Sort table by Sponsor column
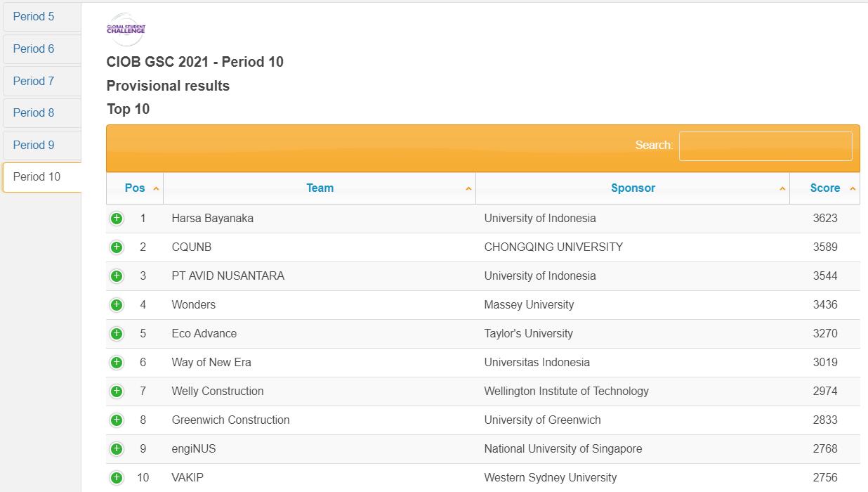Screen dimensions: 868x492 pos(633,188)
